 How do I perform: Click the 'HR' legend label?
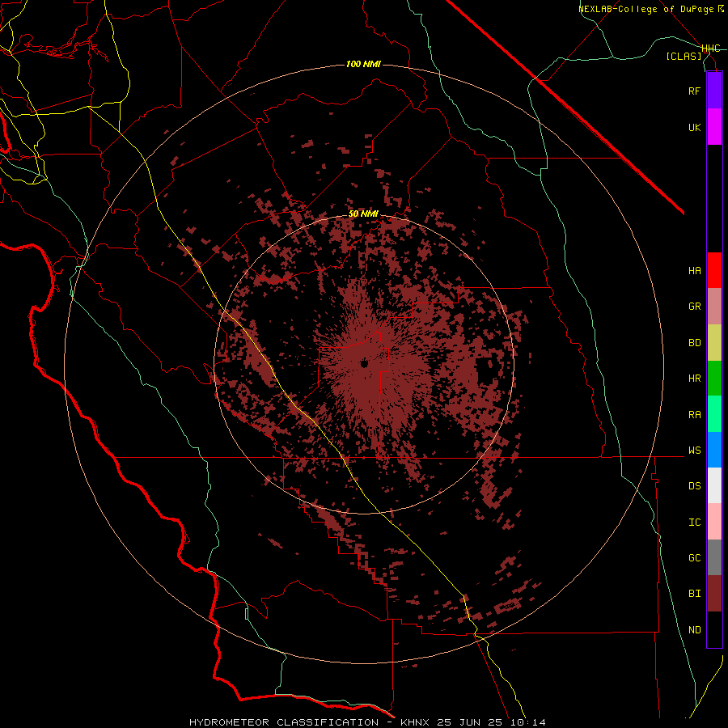point(694,379)
